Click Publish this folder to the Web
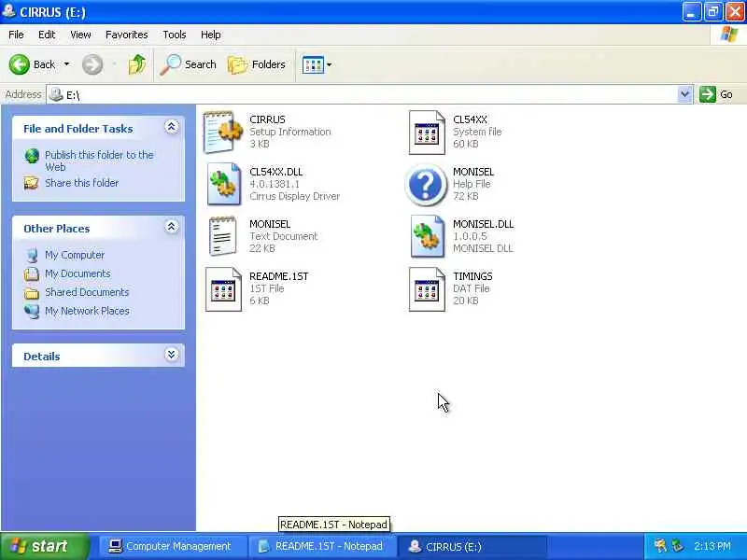Screen dimensions: 747x560 click(x=99, y=161)
